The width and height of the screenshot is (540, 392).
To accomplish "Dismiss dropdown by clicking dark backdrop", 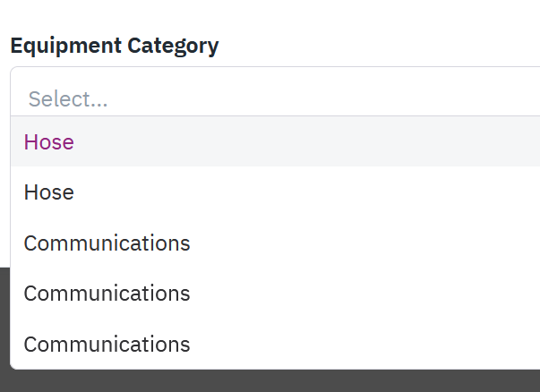I will (269, 381).
